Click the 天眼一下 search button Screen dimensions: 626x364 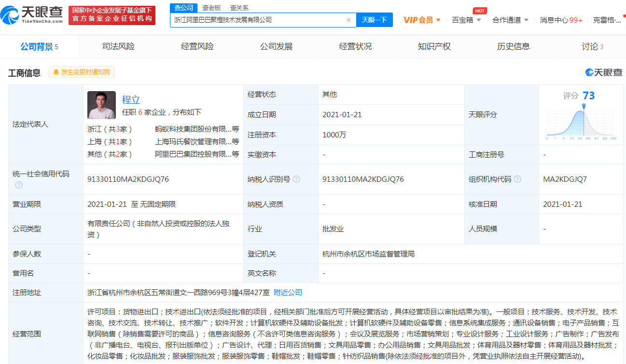[x=375, y=20]
